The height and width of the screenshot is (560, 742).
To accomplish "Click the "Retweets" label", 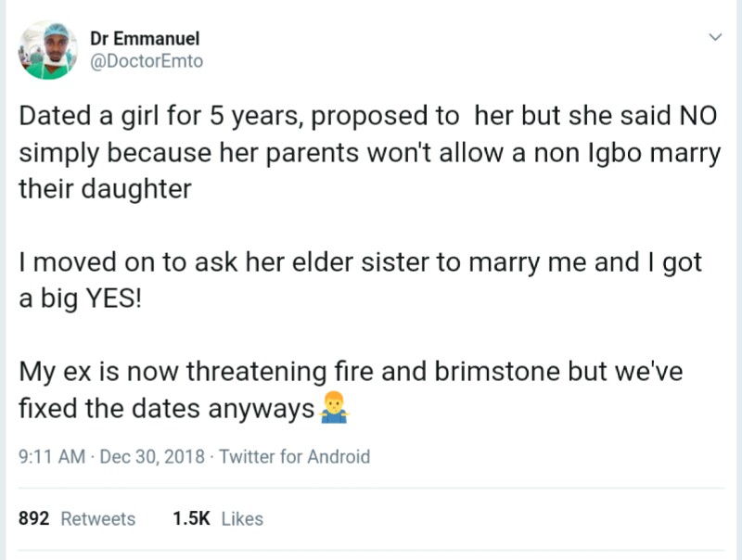I will 97,519.
